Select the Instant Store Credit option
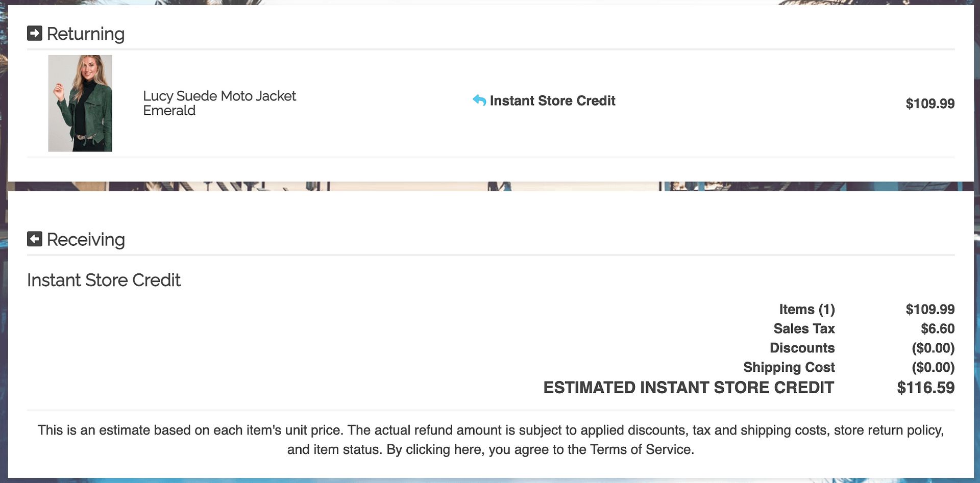Viewport: 980px width, 483px height. pyautogui.click(x=553, y=100)
